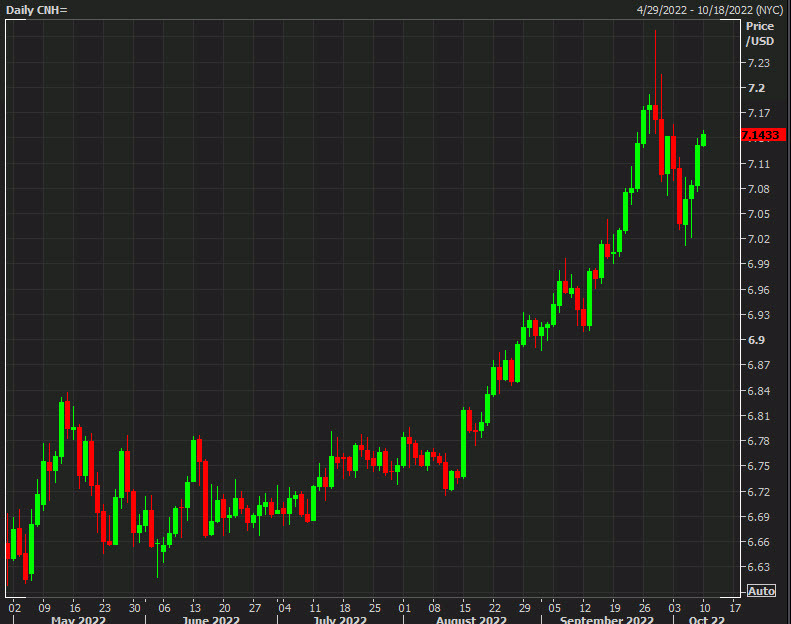Click the 17 date label in October
The width and height of the screenshot is (791, 624).
click(735, 608)
